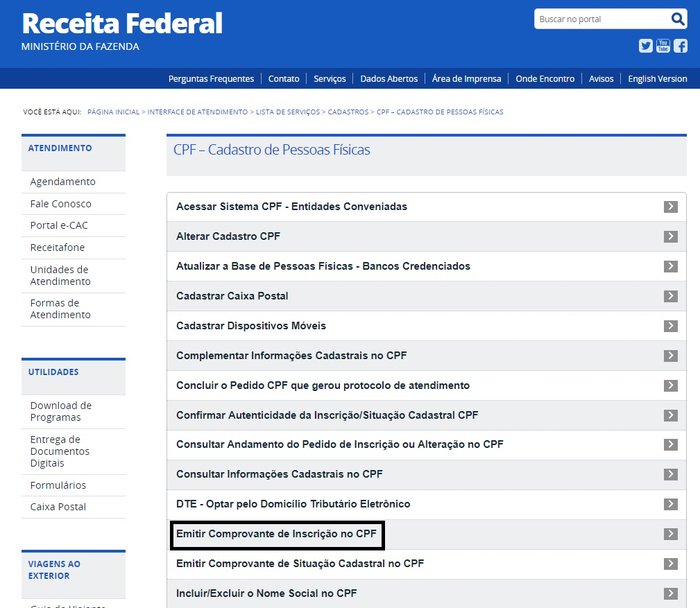
Task: Open Onde Encontro menu item
Action: pos(545,79)
